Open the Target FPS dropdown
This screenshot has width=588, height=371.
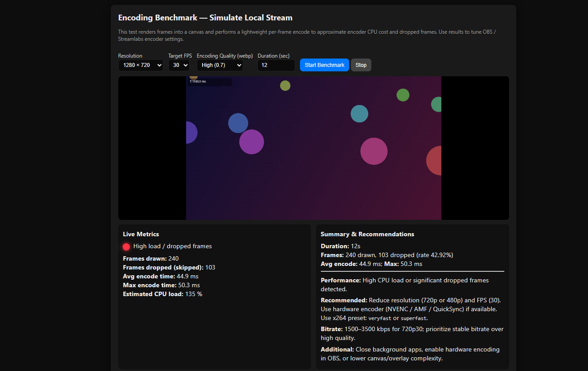coord(179,65)
